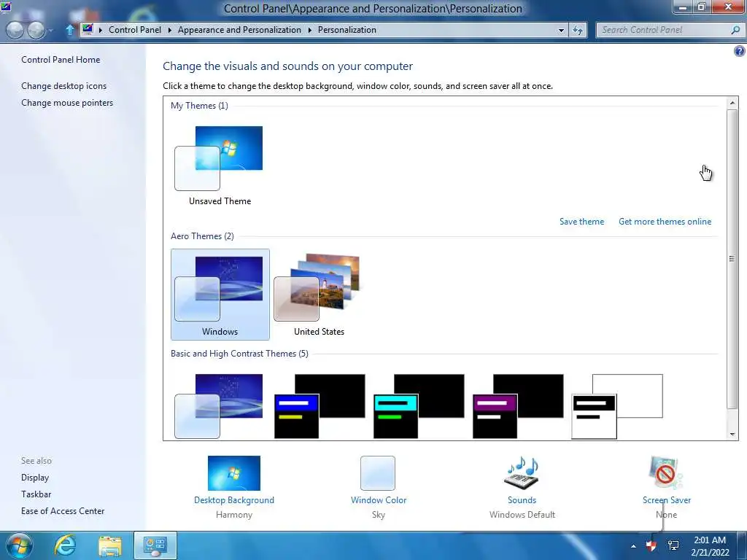This screenshot has width=747, height=560.
Task: Choose the basic theme with blue wallpaper
Action: (219, 406)
